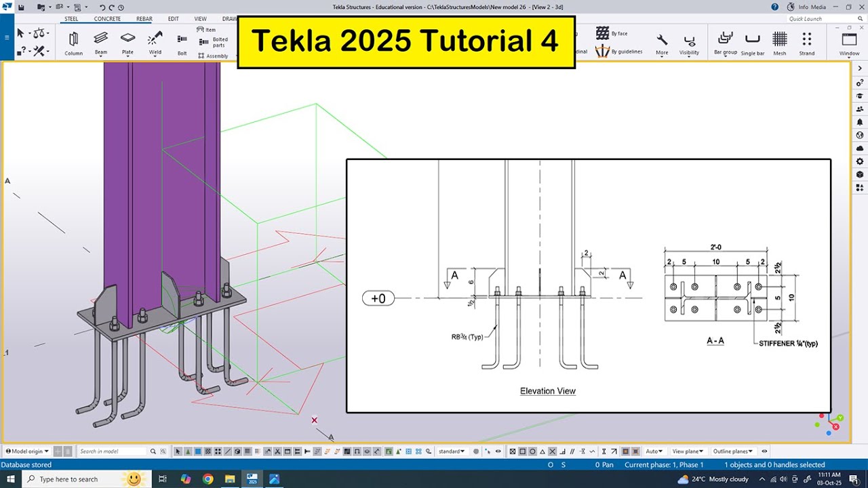Pick the Plate tool icon
This screenshot has width=868, height=488.
click(127, 43)
